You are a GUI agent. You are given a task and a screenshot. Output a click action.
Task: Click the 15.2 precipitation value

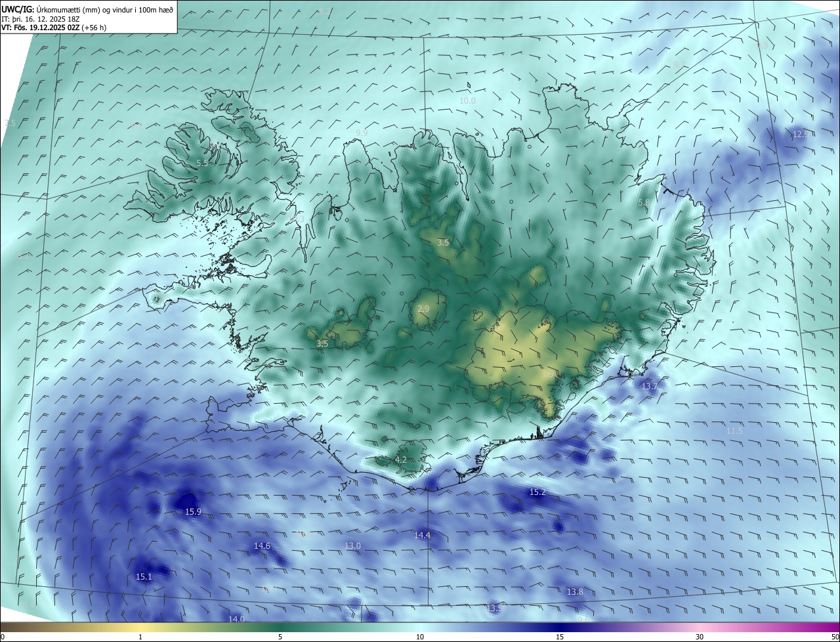(537, 492)
